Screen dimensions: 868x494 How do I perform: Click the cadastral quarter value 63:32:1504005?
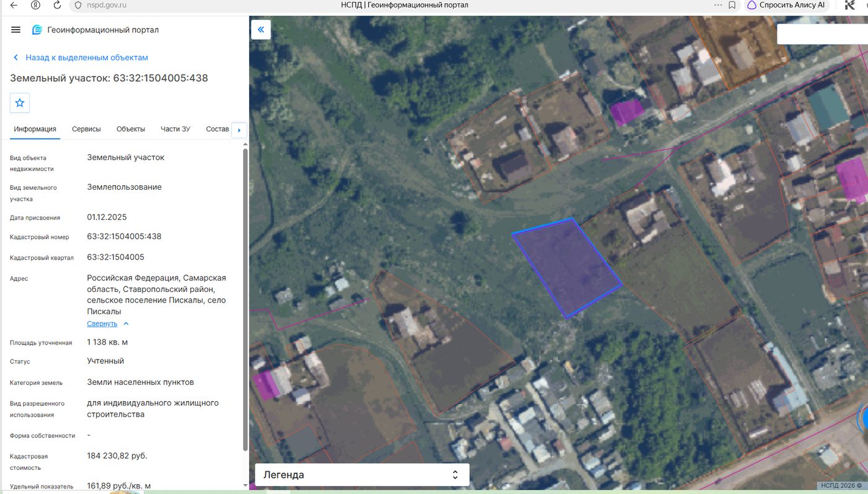coord(115,257)
